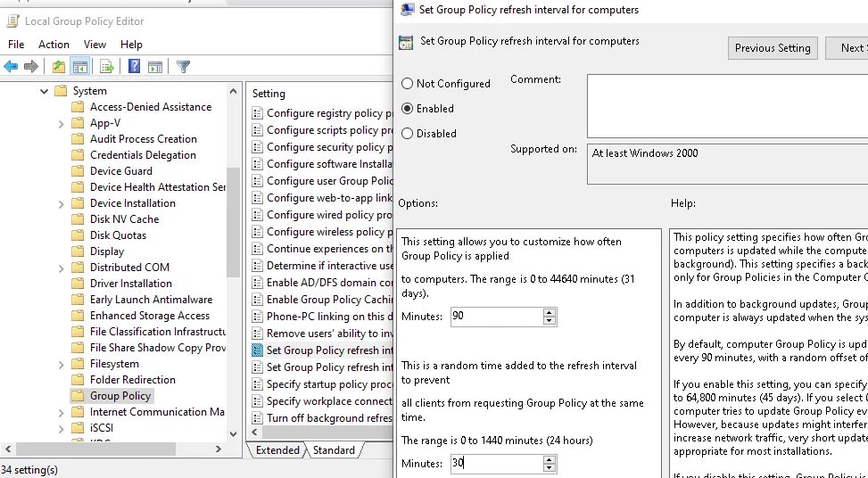
Task: Switch to the Standard tab
Action: 334,450
